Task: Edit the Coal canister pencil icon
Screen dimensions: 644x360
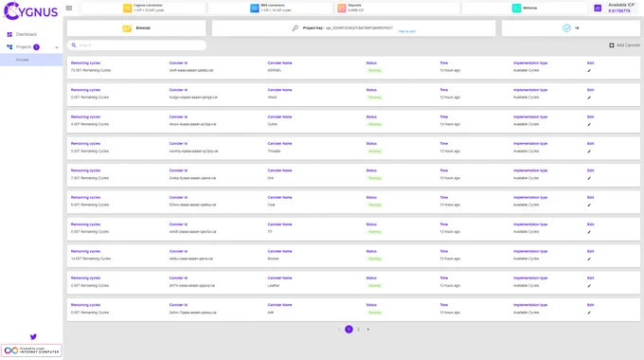Action: (x=589, y=205)
